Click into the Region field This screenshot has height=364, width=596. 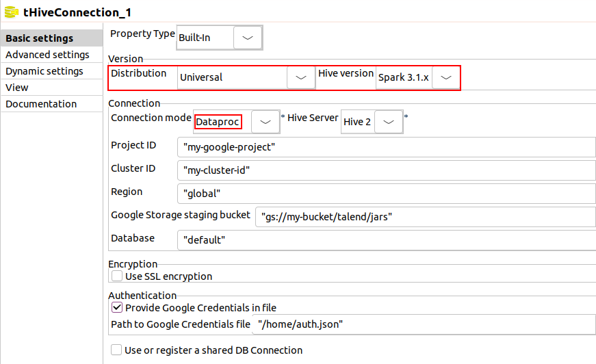pos(385,194)
